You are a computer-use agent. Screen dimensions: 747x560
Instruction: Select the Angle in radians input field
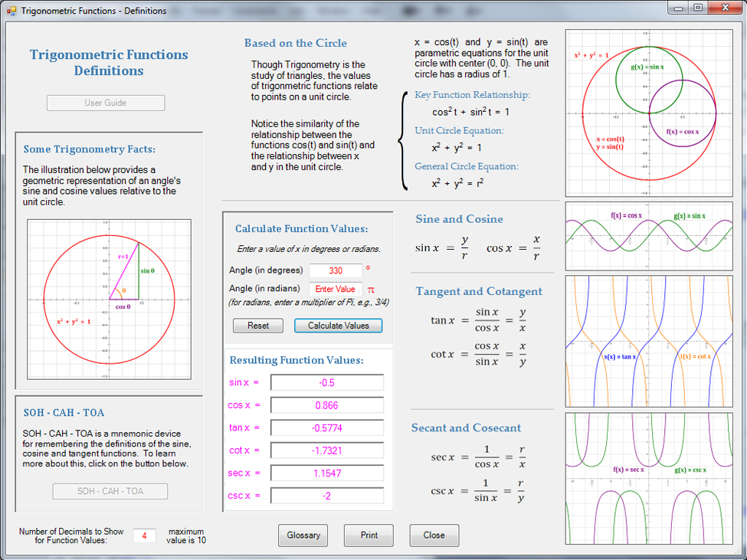click(336, 289)
